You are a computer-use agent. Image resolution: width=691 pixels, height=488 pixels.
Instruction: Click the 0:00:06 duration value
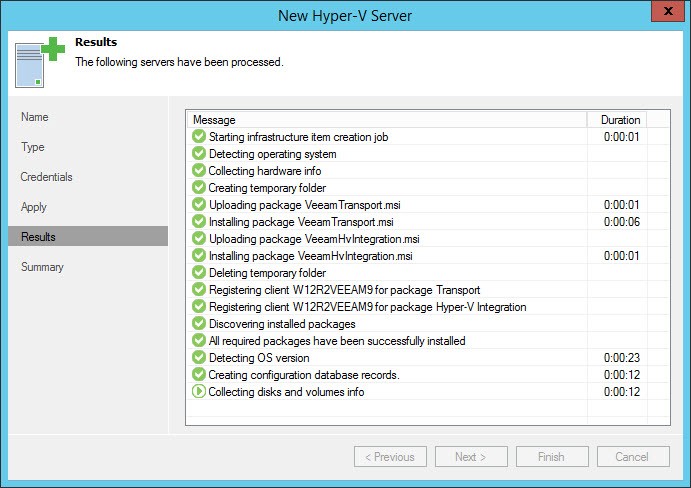pyautogui.click(x=621, y=222)
